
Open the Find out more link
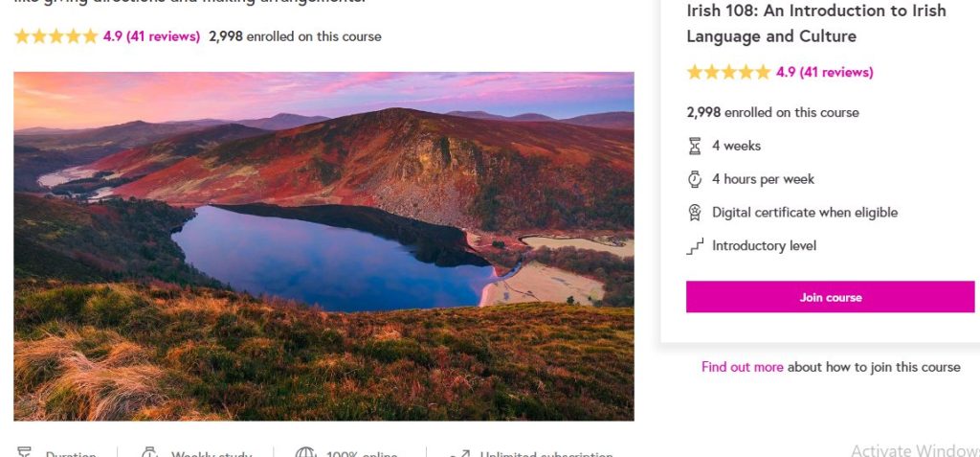[x=742, y=367]
